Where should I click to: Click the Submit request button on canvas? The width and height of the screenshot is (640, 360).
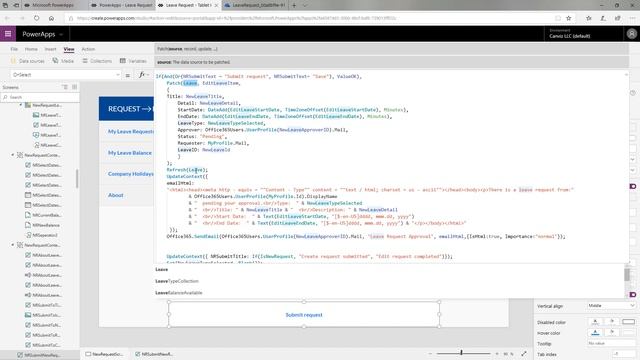pos(304,315)
